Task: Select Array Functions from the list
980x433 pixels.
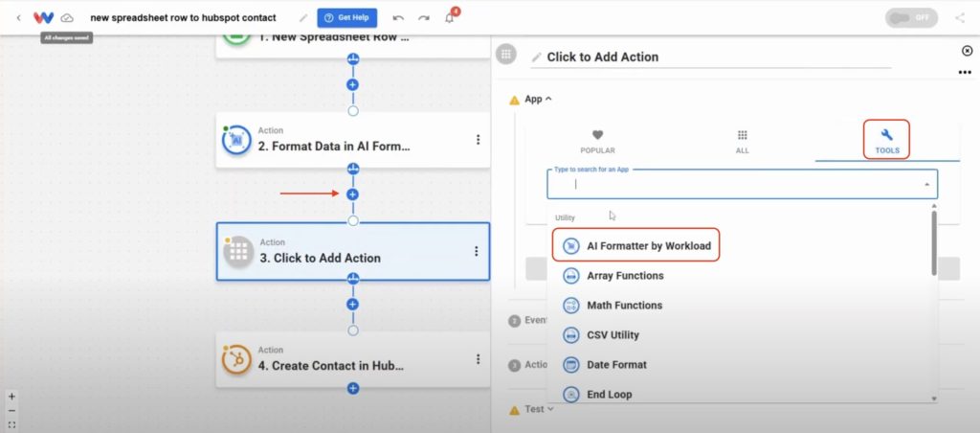Action: click(x=625, y=276)
